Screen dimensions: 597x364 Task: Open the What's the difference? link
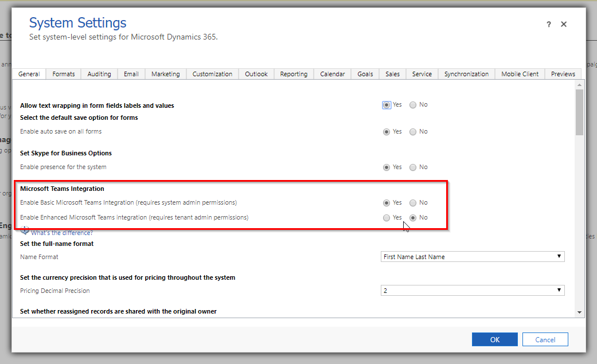click(x=62, y=233)
